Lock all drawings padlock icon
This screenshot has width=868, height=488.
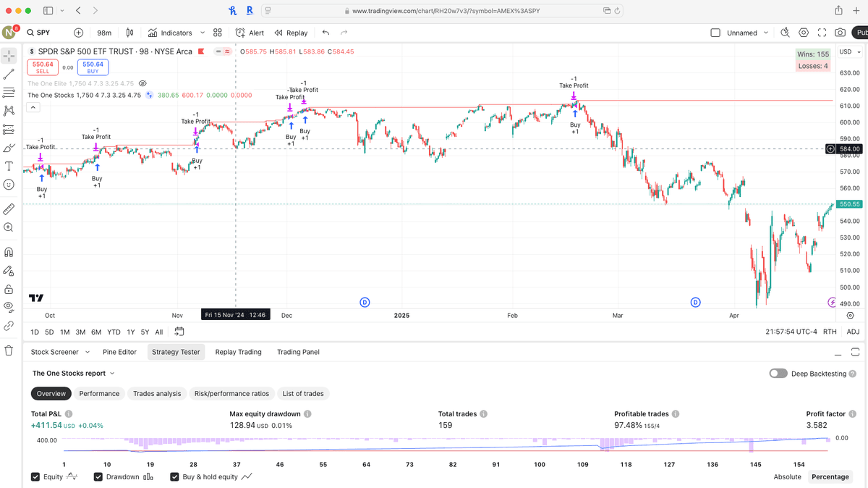click(x=9, y=289)
